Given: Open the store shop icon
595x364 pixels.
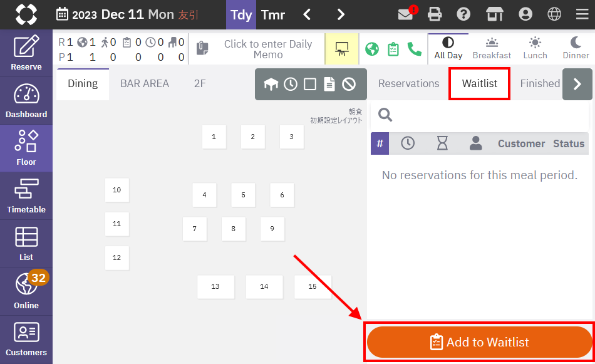Looking at the screenshot, I should point(495,14).
